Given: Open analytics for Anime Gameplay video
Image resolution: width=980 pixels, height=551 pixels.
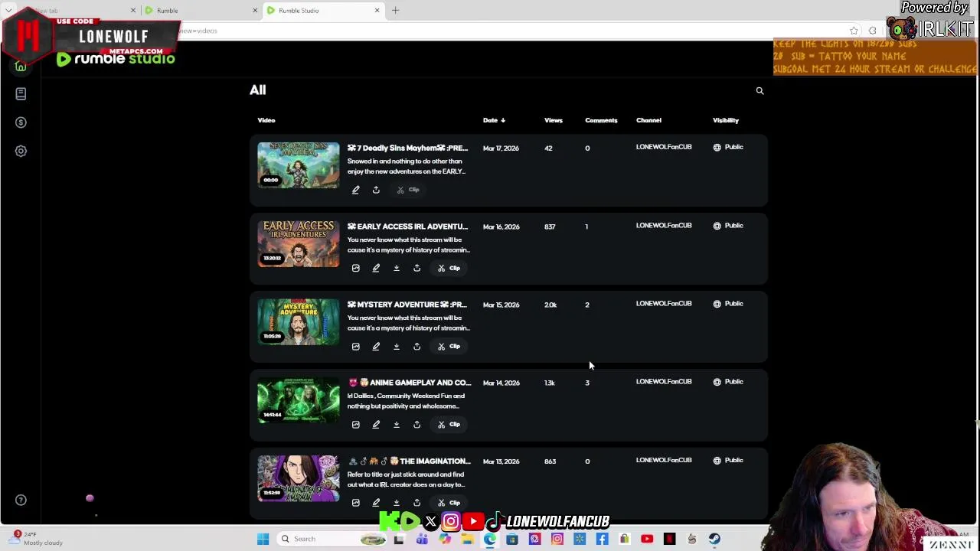Looking at the screenshot, I should (x=355, y=424).
